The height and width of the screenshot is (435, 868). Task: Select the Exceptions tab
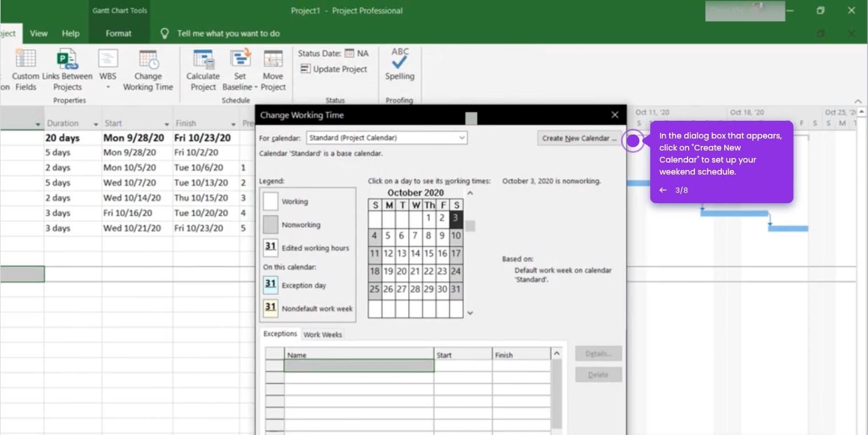tap(280, 334)
